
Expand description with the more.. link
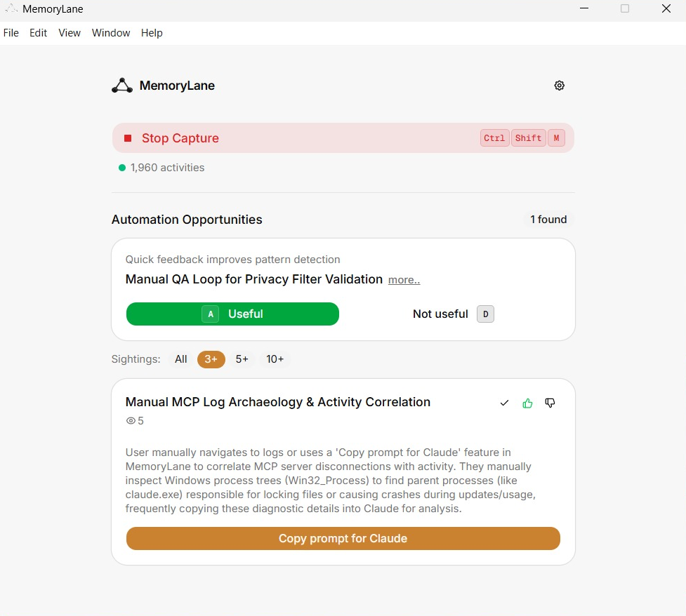pyautogui.click(x=404, y=280)
